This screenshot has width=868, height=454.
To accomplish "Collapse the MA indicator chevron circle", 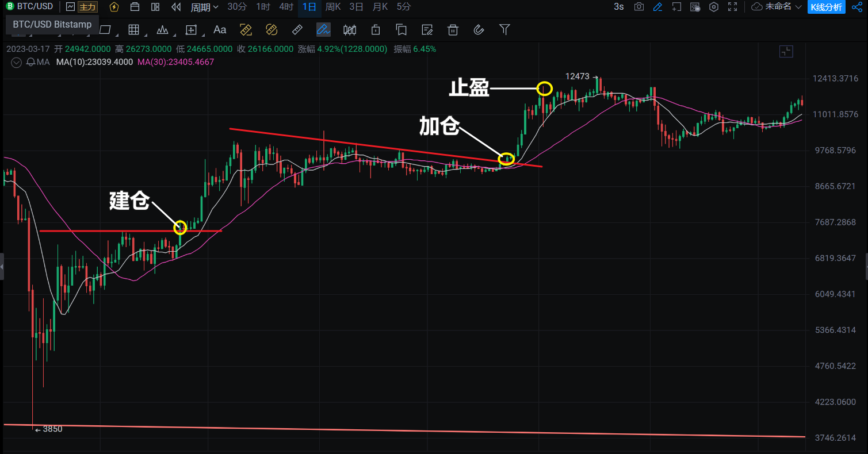I will 16,62.
